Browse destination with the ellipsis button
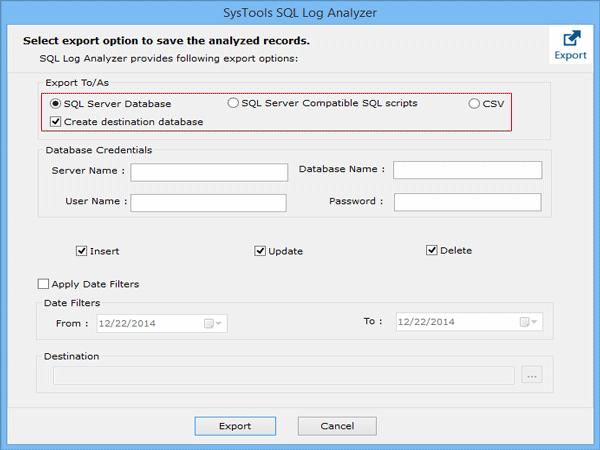This screenshot has height=450, width=600. pyautogui.click(x=532, y=375)
